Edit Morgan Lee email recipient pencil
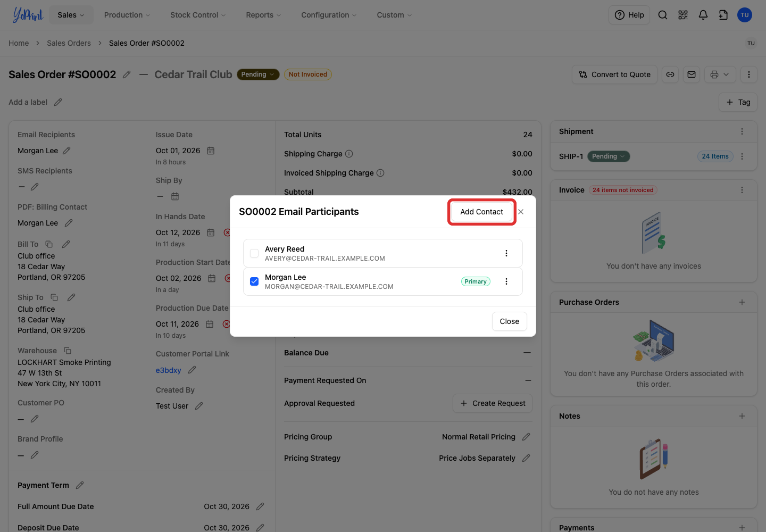766x532 pixels. coord(66,151)
